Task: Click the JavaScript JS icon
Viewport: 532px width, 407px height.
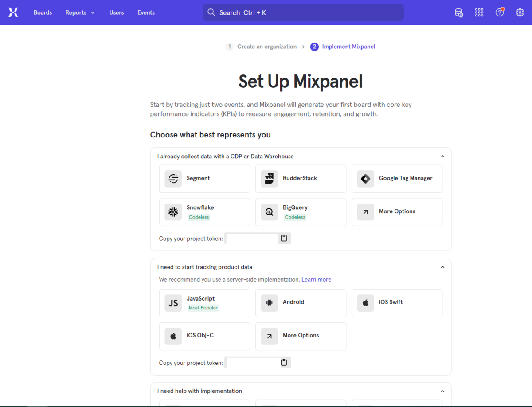Action: (173, 303)
